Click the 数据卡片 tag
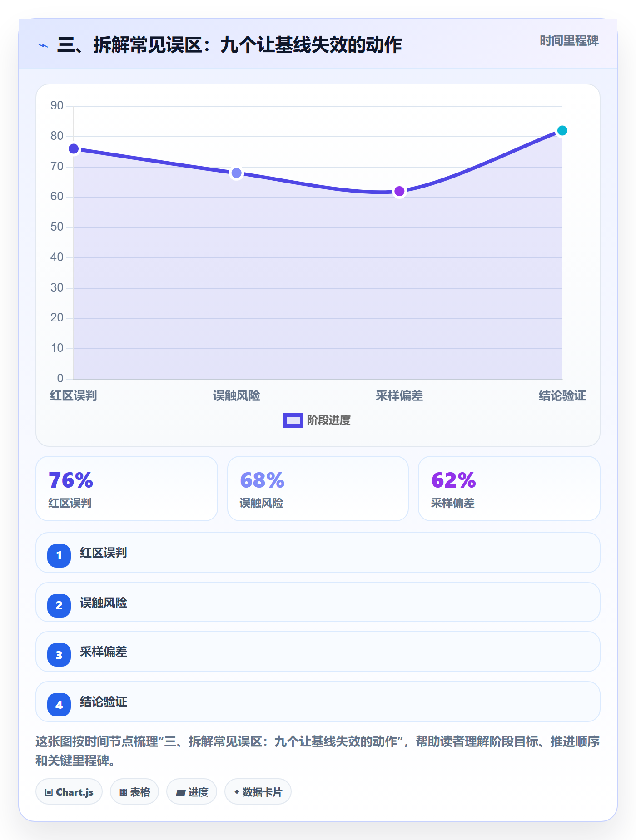 (x=258, y=792)
